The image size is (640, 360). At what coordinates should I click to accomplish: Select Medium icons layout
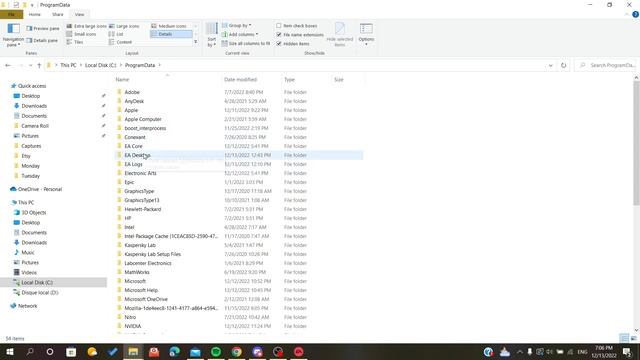tap(169, 26)
